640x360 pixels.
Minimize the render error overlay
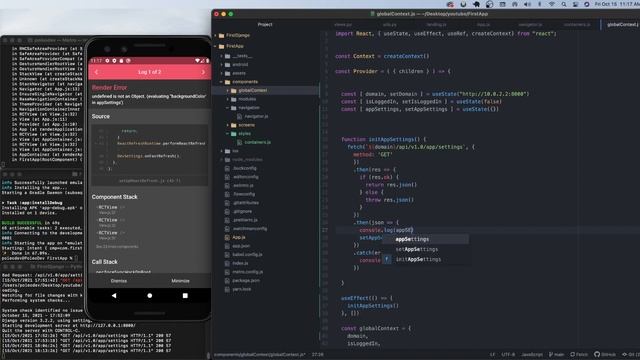180,281
